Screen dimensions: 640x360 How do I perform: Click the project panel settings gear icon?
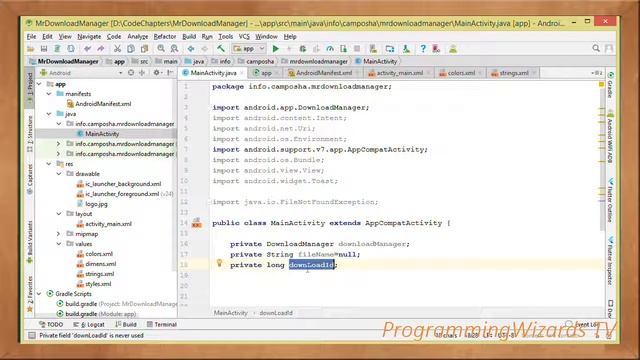click(x=156, y=73)
